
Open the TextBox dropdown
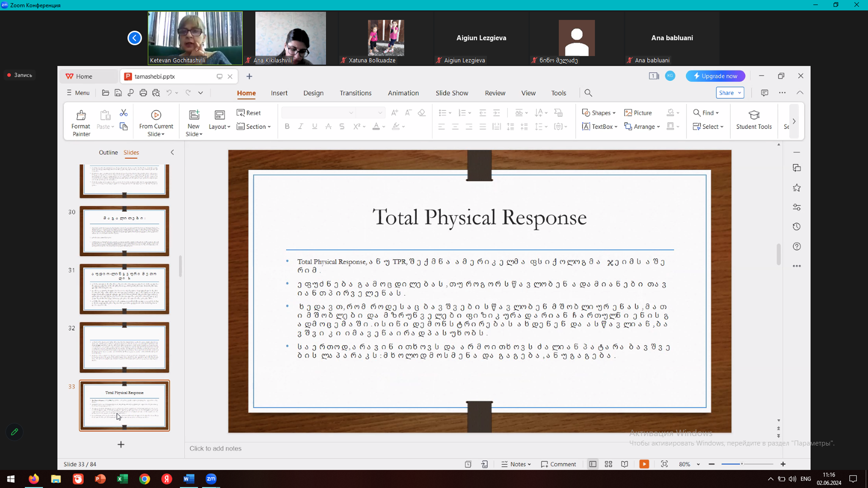[x=600, y=126]
